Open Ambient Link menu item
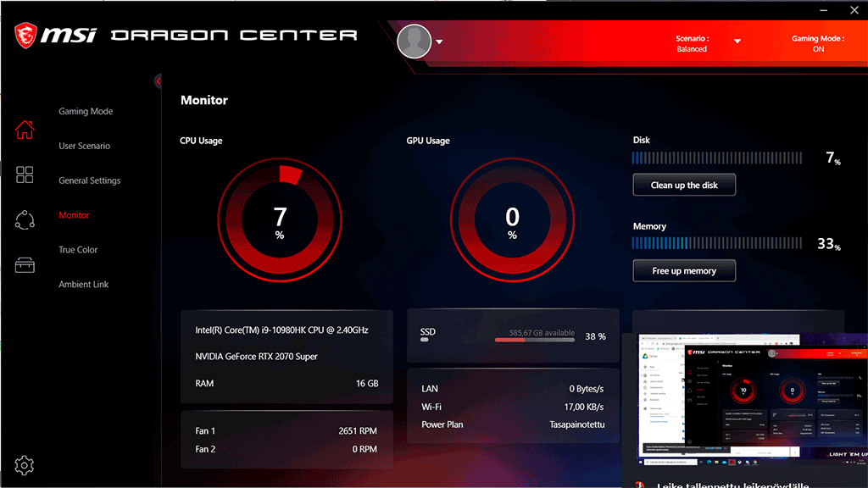This screenshot has width=868, height=488. pyautogui.click(x=84, y=285)
